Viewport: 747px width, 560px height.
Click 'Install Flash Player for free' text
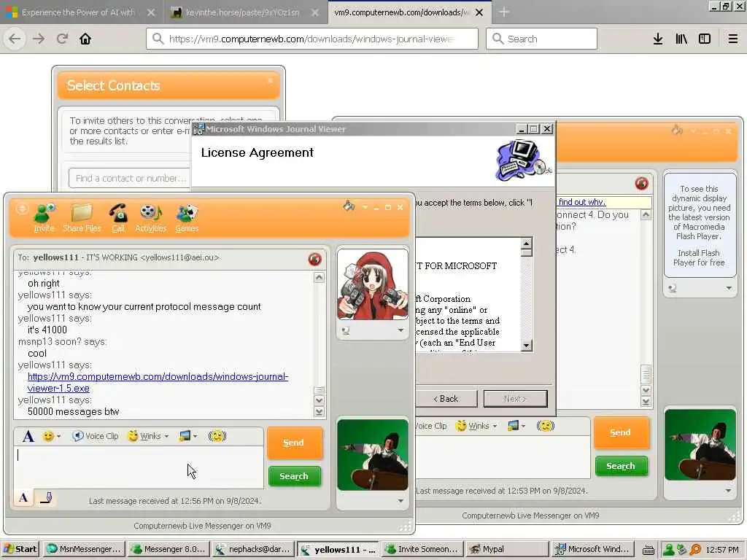pyautogui.click(x=699, y=257)
